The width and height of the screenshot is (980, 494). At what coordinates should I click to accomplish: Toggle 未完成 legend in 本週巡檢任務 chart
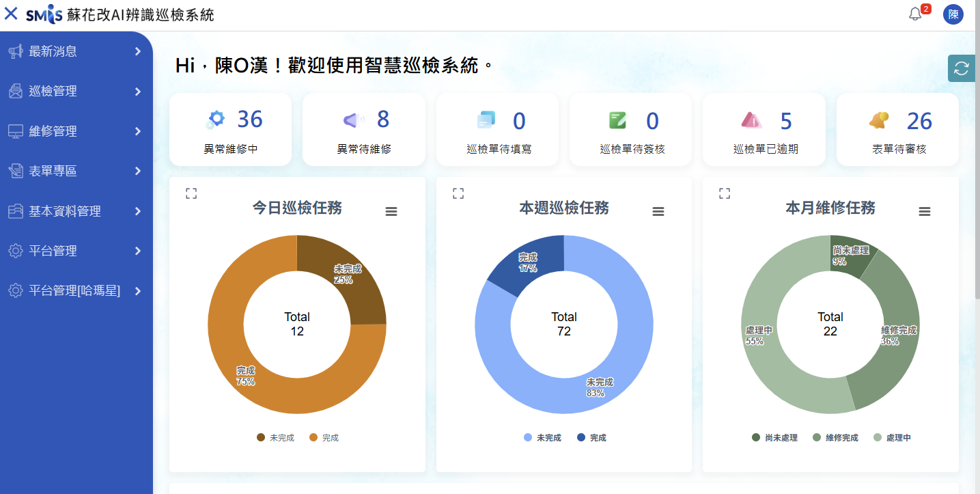pos(542,438)
